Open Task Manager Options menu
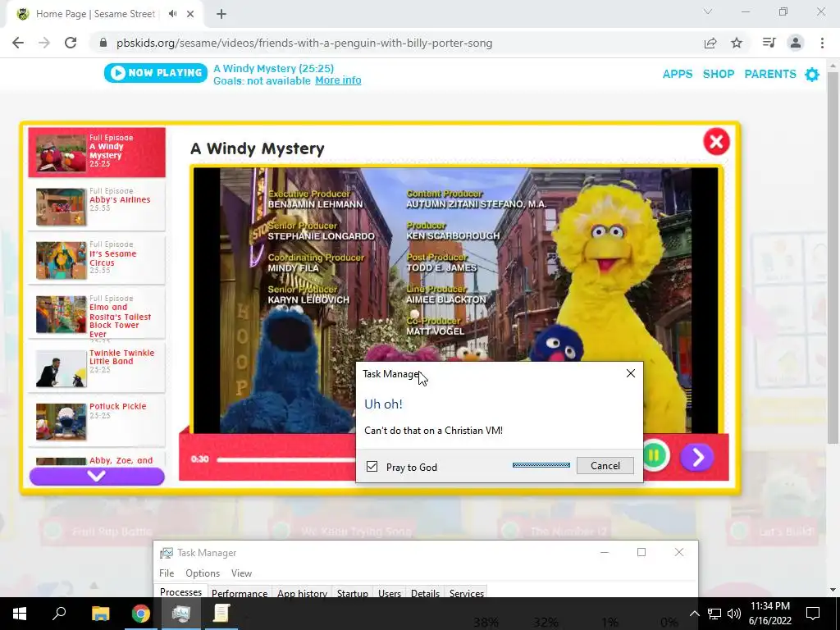840x630 pixels. [x=203, y=573]
